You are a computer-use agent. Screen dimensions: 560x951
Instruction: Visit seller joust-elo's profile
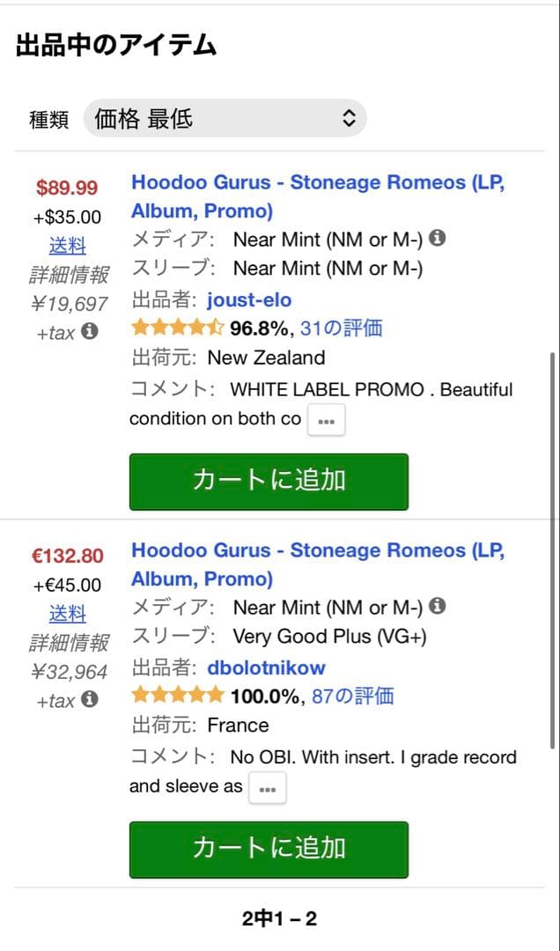(x=249, y=299)
